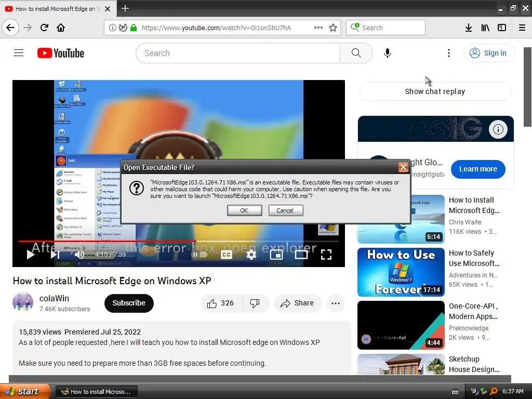The width and height of the screenshot is (532, 399).
Task: Open page actions three-dot menu in address bar
Action: pyautogui.click(x=318, y=28)
